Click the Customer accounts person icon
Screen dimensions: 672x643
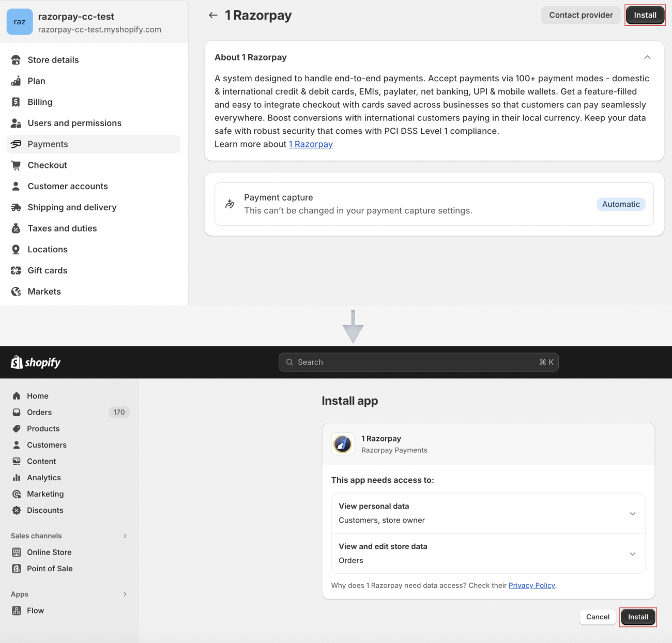click(16, 186)
